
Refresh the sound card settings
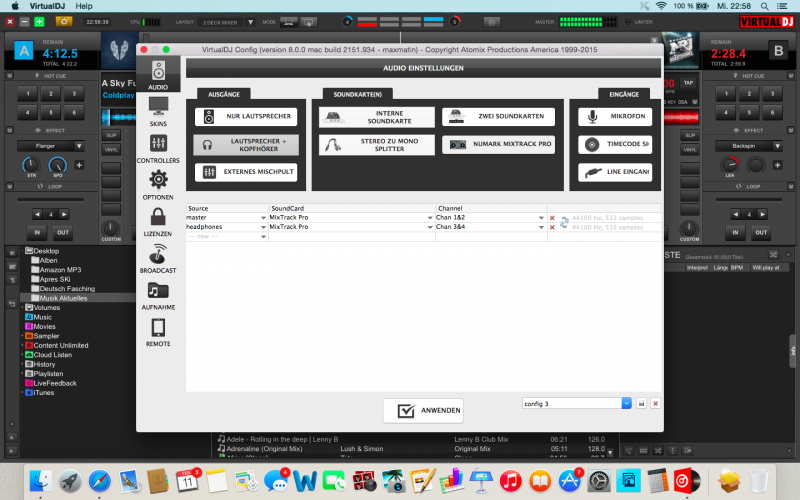(x=564, y=222)
